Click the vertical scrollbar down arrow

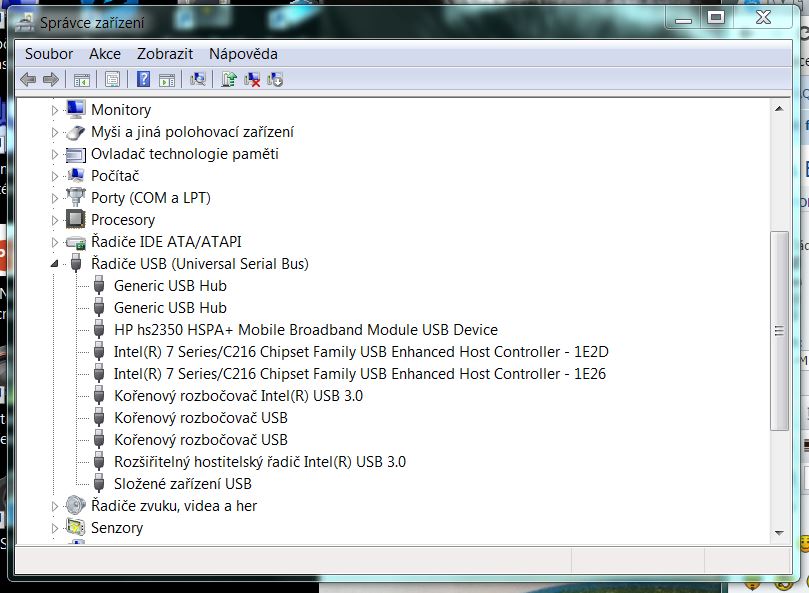coord(779,533)
